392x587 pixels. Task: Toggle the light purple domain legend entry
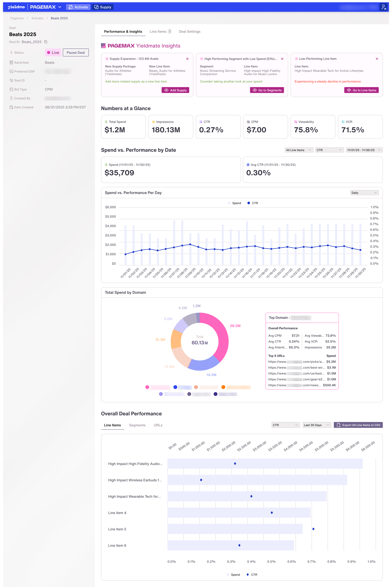click(x=171, y=394)
